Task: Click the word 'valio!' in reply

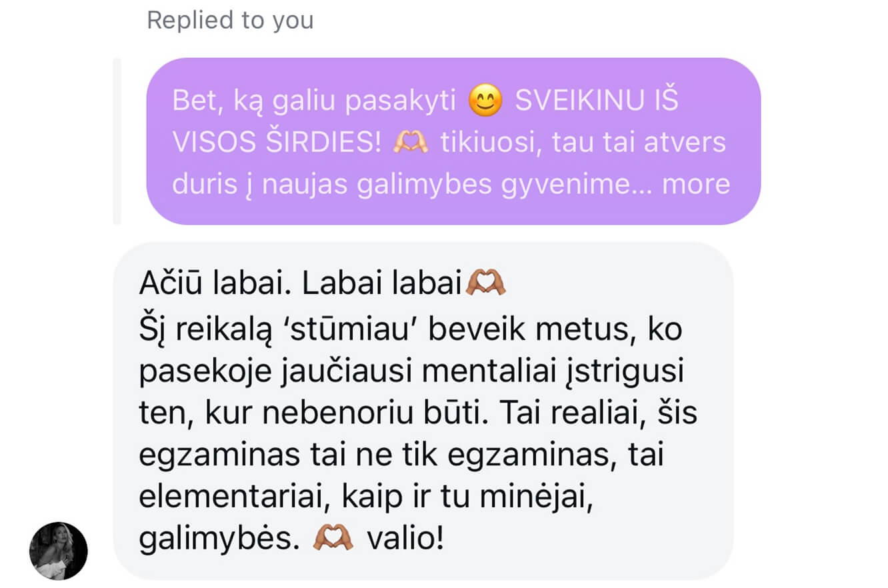Action: click(x=405, y=539)
